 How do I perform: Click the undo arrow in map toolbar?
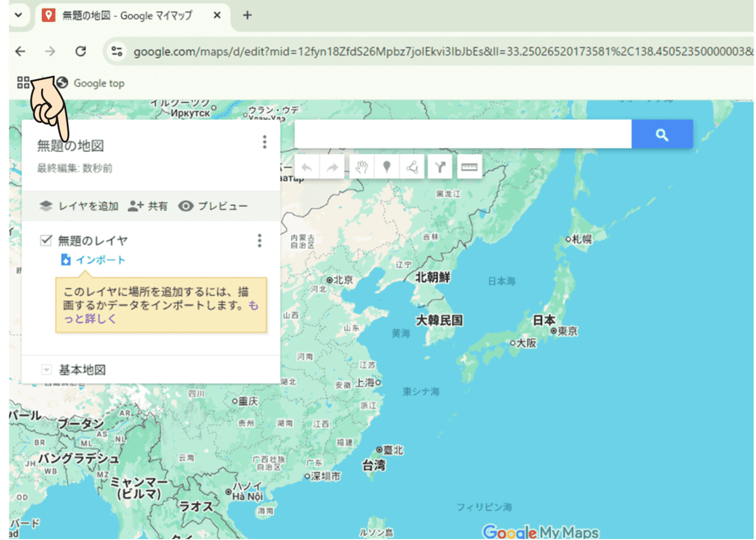(307, 167)
